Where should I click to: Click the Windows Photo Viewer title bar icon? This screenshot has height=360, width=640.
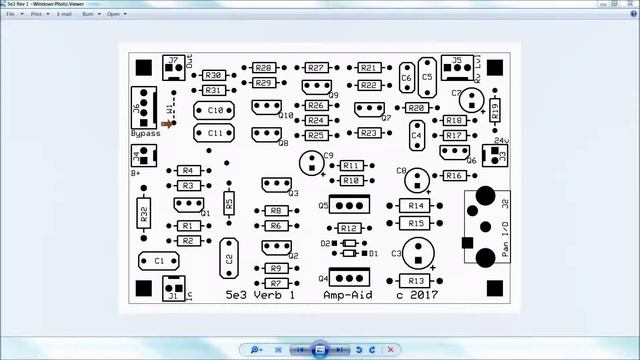tap(2, 4)
